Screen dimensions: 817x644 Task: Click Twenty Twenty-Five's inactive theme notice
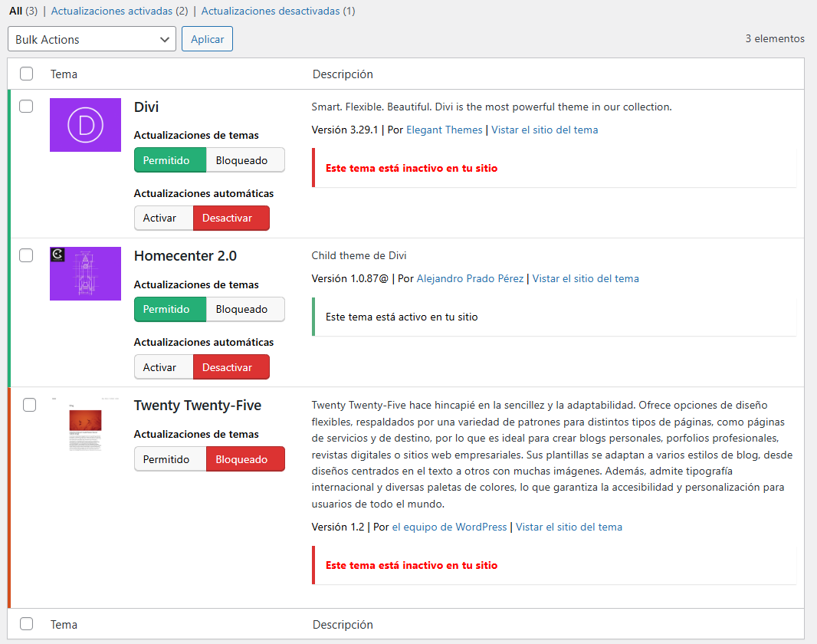pos(554,565)
